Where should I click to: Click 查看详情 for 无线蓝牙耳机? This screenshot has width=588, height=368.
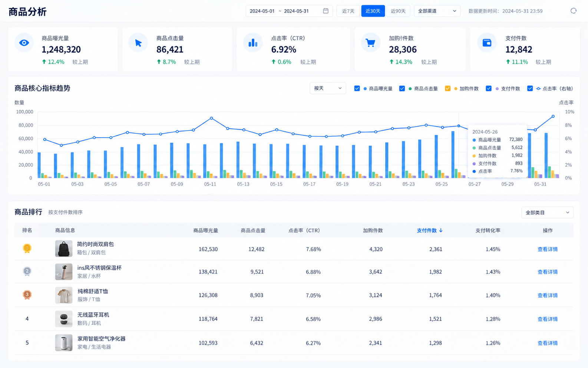coord(548,319)
